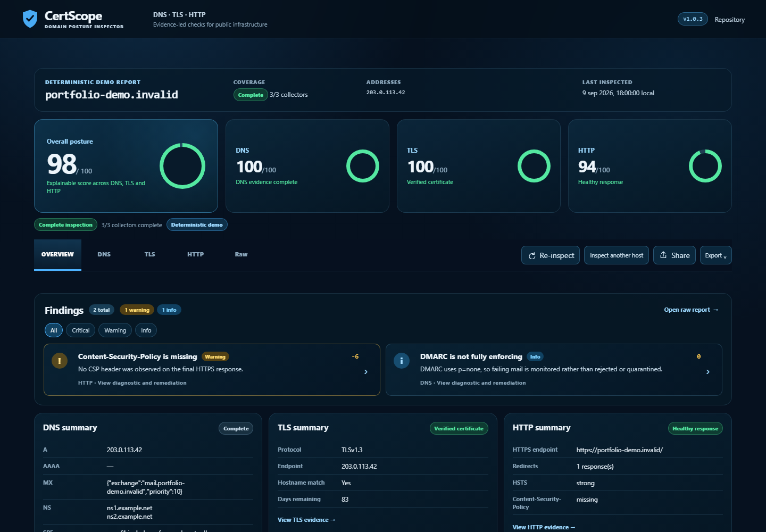Image resolution: width=766 pixels, height=532 pixels.
Task: Filter findings by Warning
Action: (115, 330)
